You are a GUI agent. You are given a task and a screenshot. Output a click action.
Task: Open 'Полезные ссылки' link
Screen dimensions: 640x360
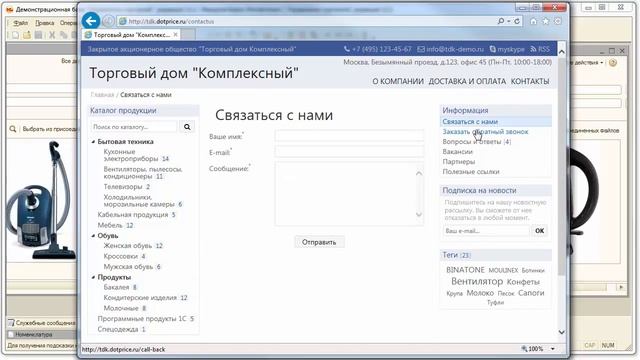click(x=471, y=172)
